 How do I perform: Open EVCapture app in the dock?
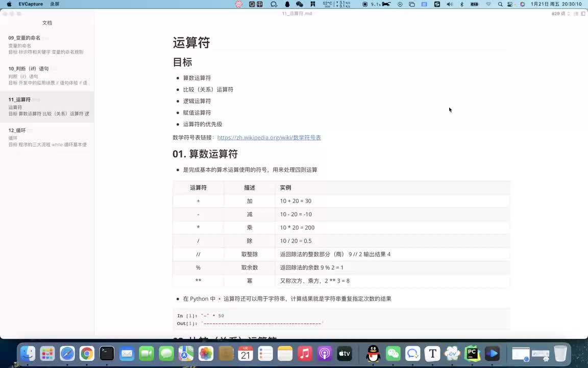point(452,353)
